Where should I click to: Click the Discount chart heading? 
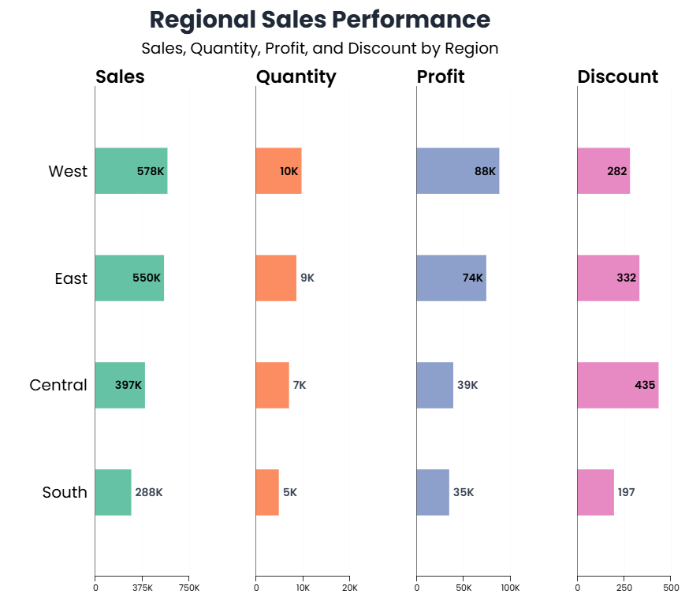(x=617, y=77)
